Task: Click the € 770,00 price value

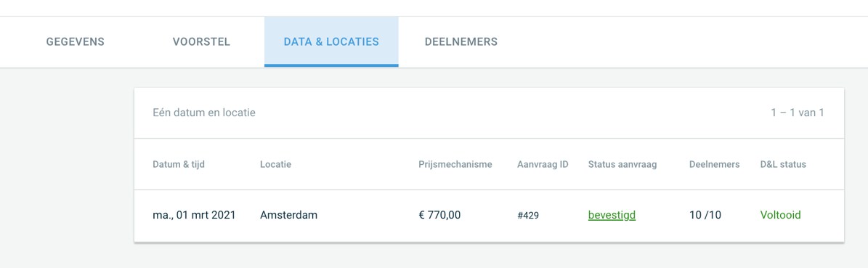Action: coord(439,216)
